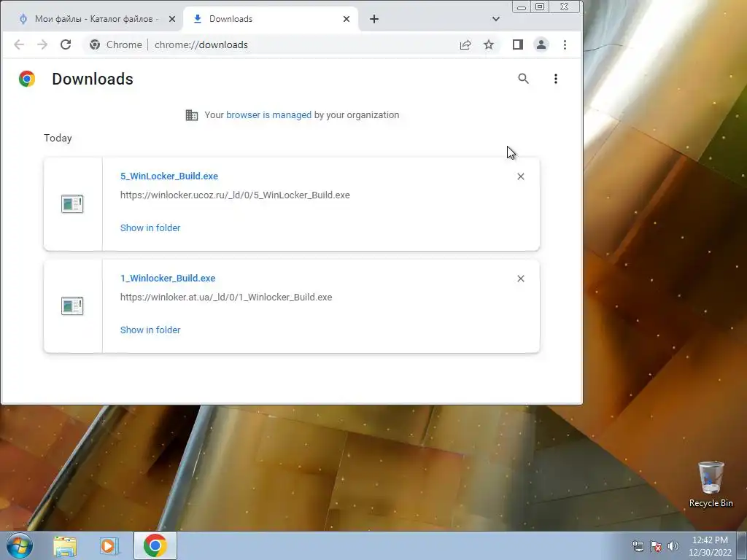The height and width of the screenshot is (560, 747).
Task: Show 5_WinLocker_Build.exe in folder
Action: [150, 228]
